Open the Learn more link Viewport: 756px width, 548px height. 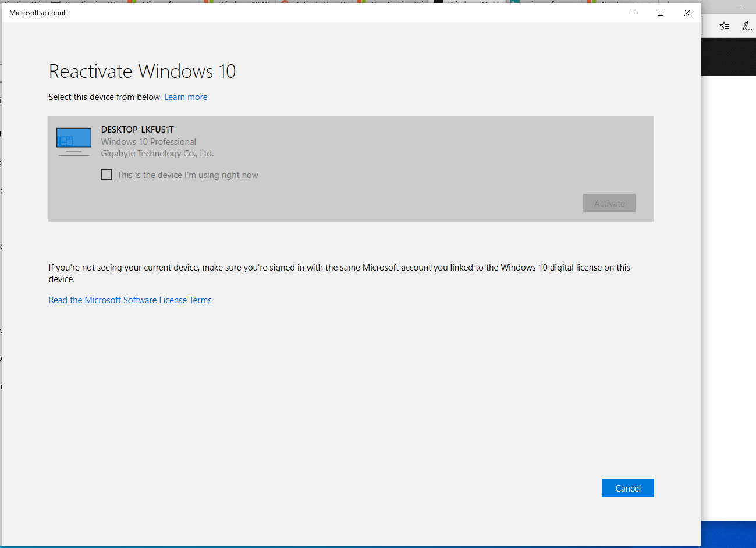click(186, 97)
